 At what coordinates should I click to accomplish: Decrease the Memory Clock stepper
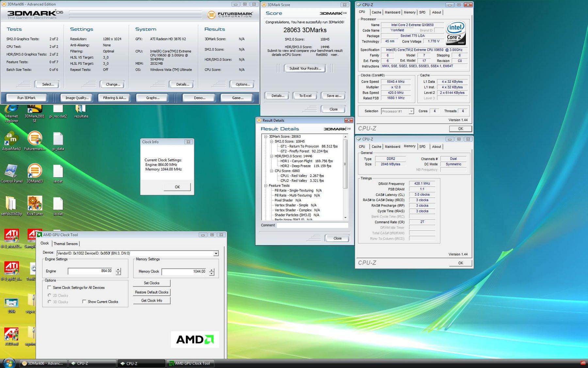[212, 273]
